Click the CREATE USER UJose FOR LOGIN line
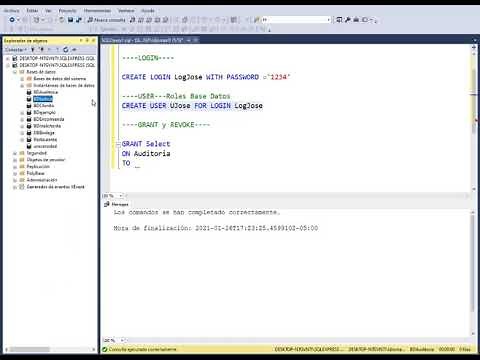Viewport: 480px width, 360px height. [x=192, y=106]
